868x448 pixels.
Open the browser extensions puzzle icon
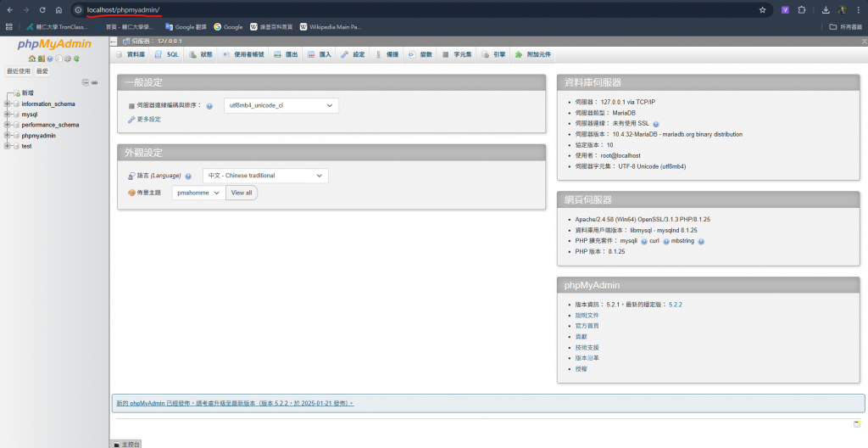(x=802, y=10)
